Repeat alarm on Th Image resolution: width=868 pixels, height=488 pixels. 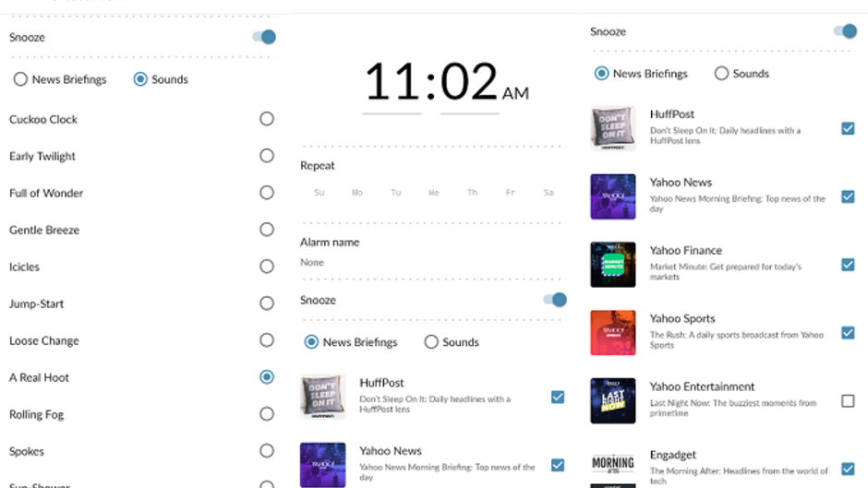pyautogui.click(x=472, y=193)
